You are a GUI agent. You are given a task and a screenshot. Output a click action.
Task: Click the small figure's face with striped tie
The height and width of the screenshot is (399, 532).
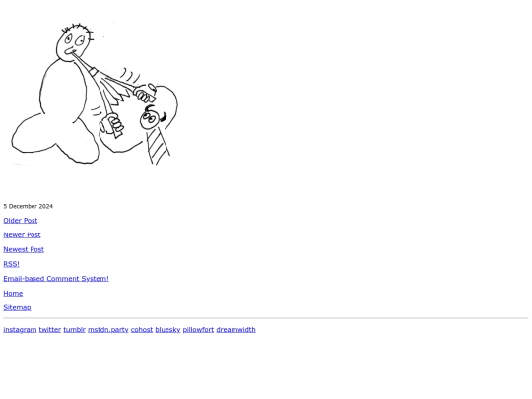point(150,119)
